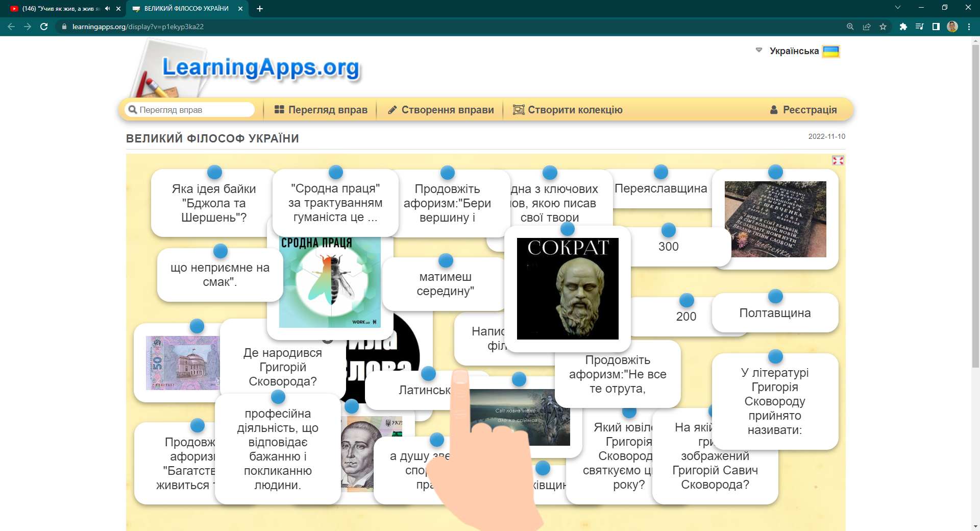Open Chrome's three-dot menu
980x531 pixels.
(969, 27)
